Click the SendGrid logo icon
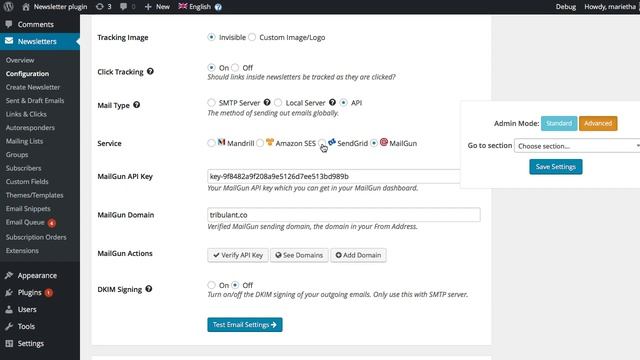 coord(332,142)
